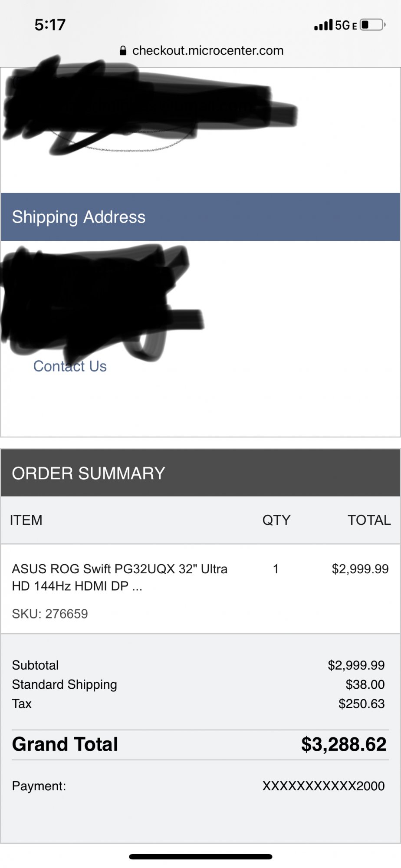Tap the lock icon in the address bar

click(x=123, y=51)
